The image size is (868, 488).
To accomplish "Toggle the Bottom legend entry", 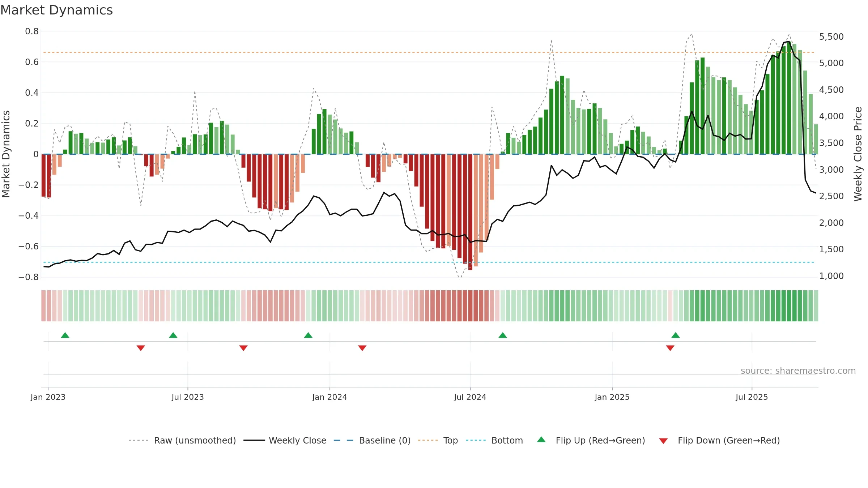I will click(494, 440).
